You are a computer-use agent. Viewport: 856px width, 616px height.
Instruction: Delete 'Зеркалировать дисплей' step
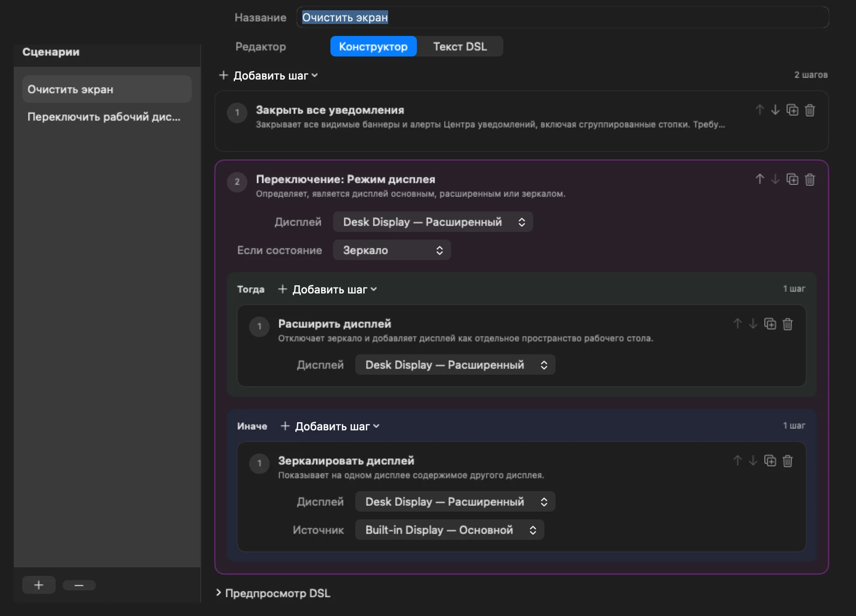click(788, 461)
